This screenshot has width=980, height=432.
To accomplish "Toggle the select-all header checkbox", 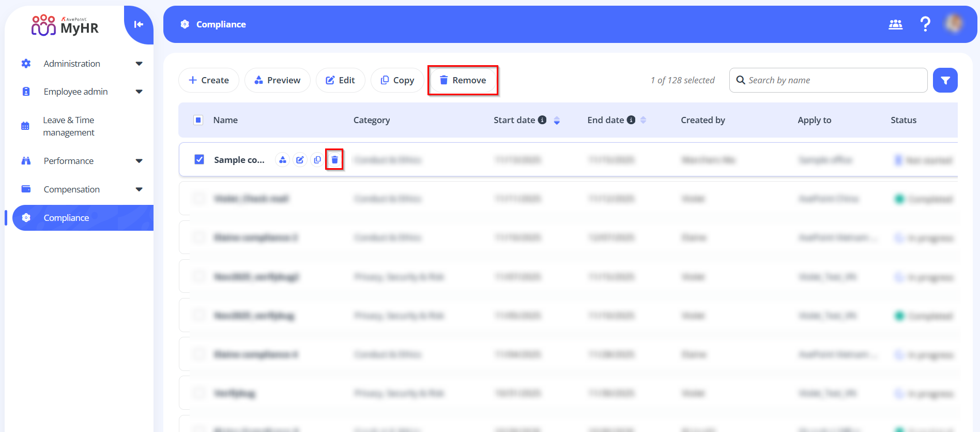I will 198,120.
